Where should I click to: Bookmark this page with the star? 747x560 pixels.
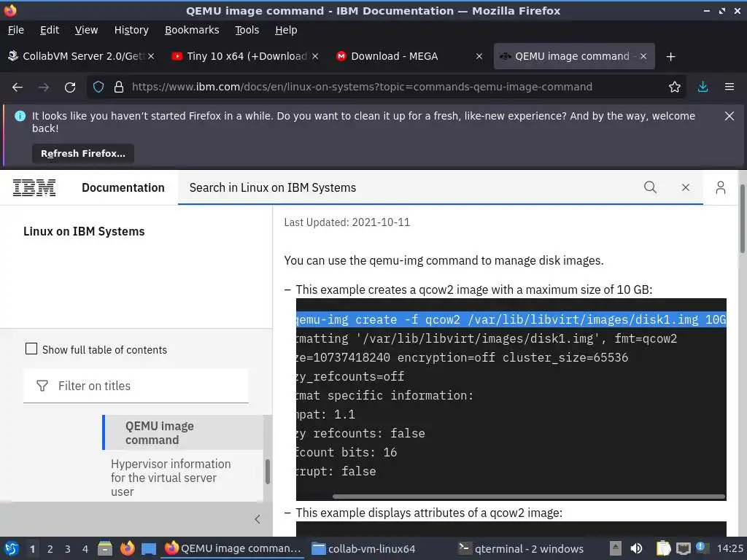pyautogui.click(x=674, y=87)
